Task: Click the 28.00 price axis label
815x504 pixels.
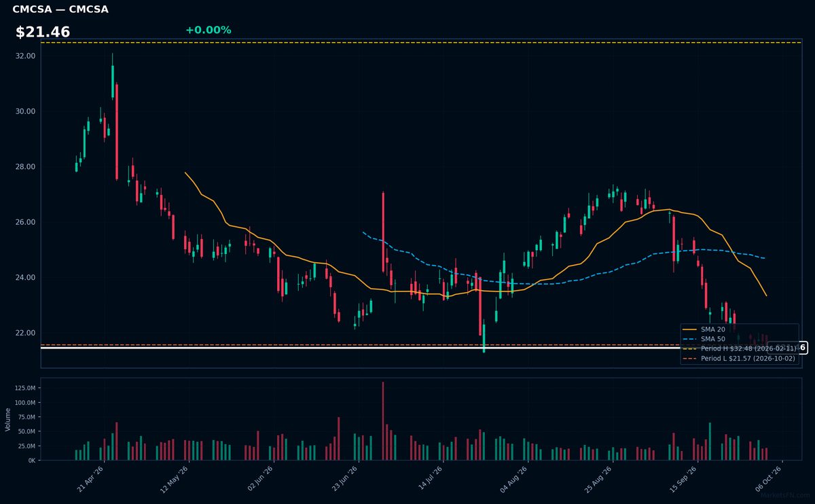Action: [25, 167]
